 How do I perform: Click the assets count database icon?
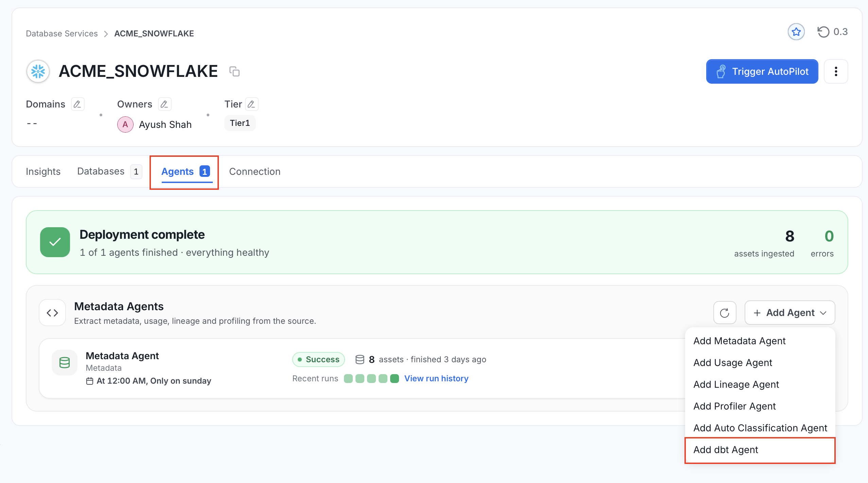point(360,360)
